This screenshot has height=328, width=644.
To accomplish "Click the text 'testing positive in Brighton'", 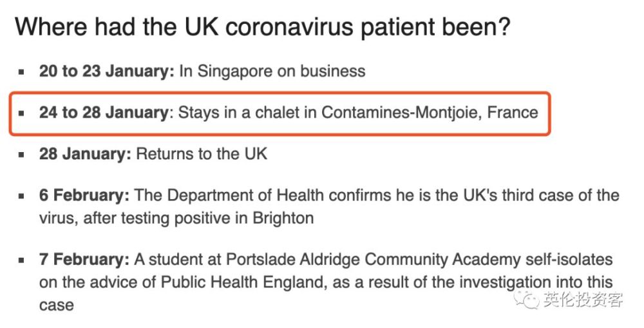I will tap(217, 218).
